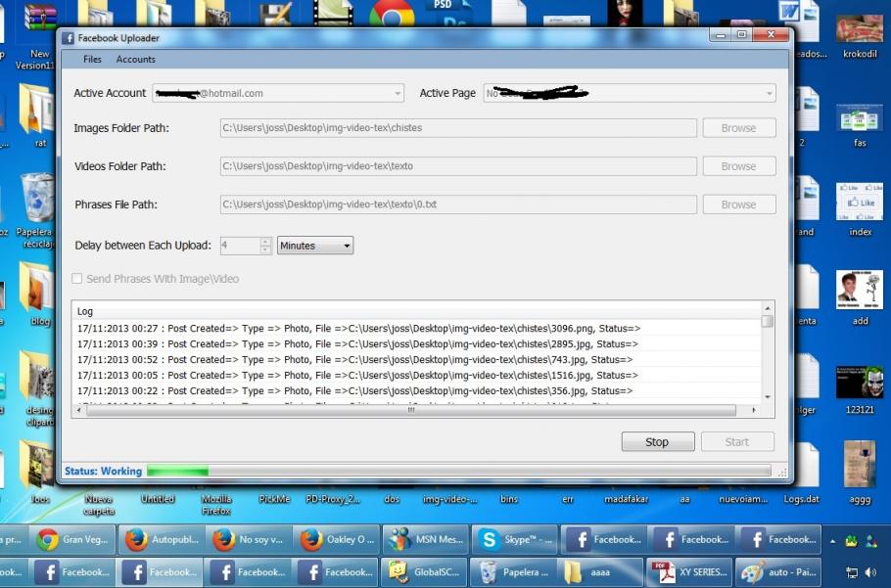
Task: Stop the upload process
Action: click(657, 441)
